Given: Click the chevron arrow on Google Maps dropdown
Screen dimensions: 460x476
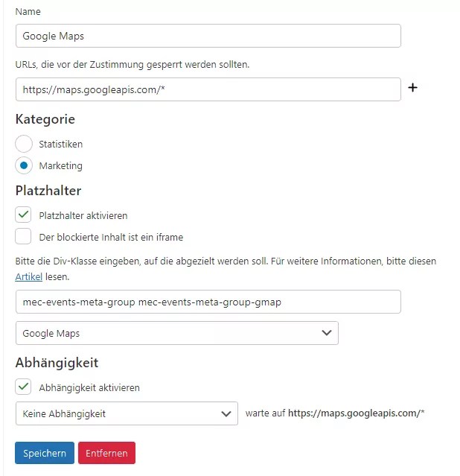Looking at the screenshot, I should [326, 333].
